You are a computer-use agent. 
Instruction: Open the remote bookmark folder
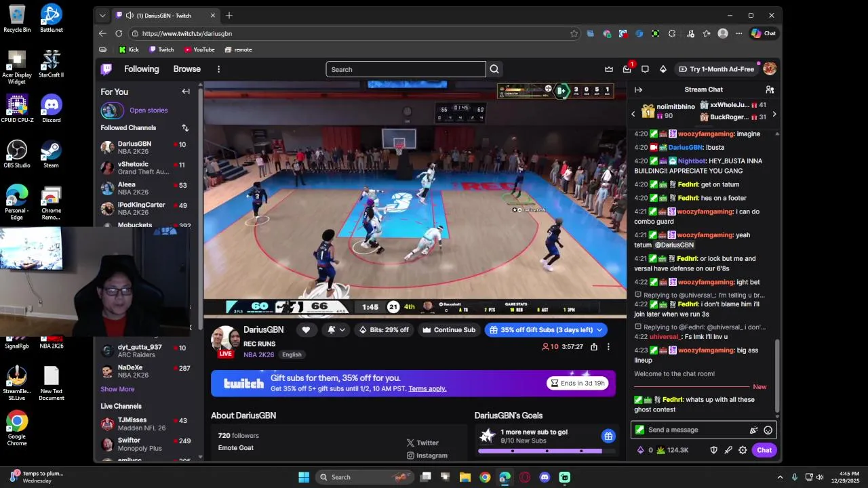pyautogui.click(x=239, y=49)
